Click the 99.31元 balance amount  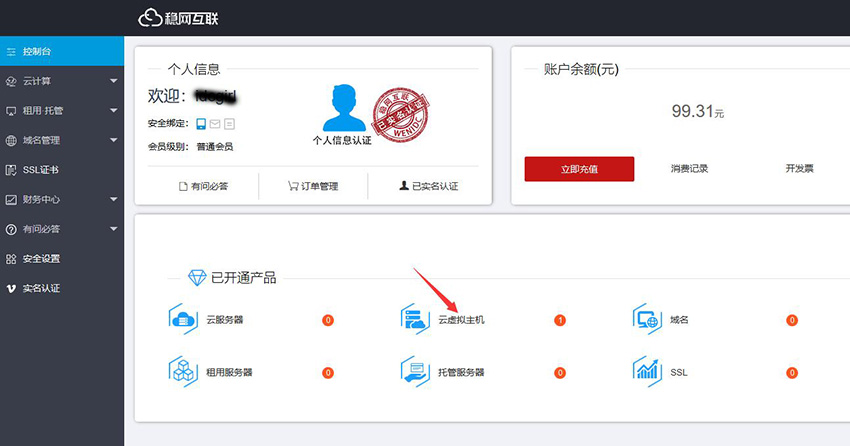point(698,111)
